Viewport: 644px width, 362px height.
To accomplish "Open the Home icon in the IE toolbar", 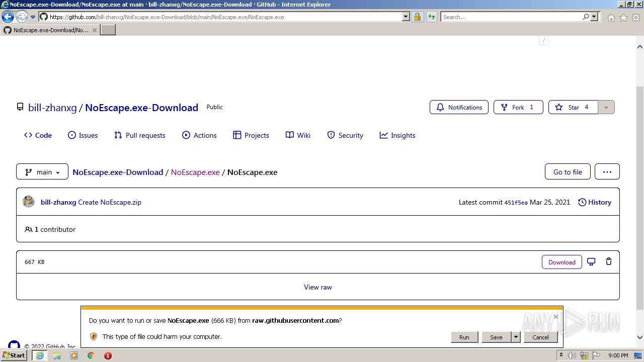I will pyautogui.click(x=611, y=18).
